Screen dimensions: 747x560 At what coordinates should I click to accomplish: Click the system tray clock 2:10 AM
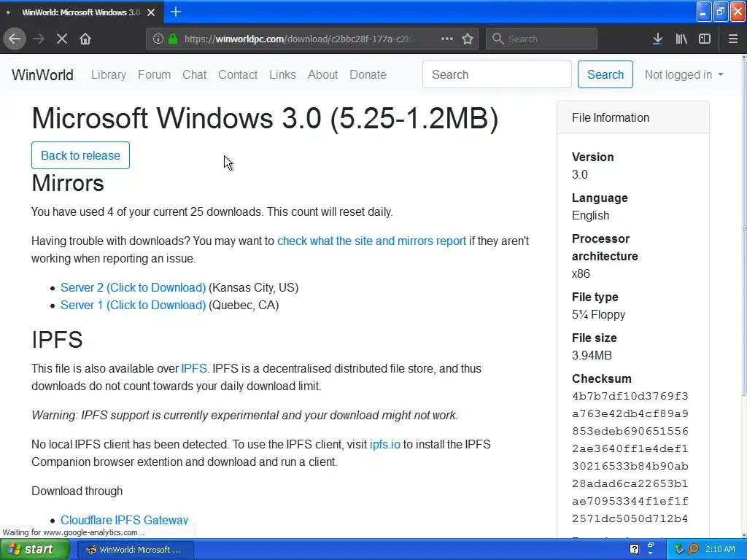coord(720,549)
